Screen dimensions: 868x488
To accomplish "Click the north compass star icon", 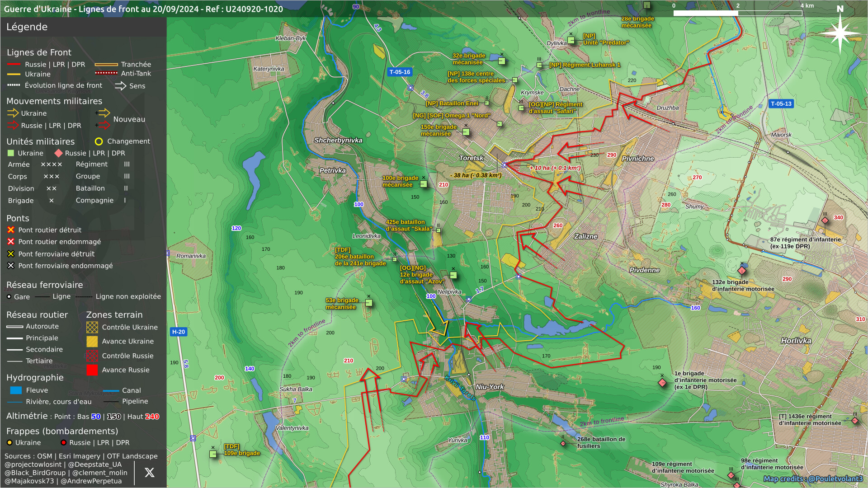I will point(840,33).
